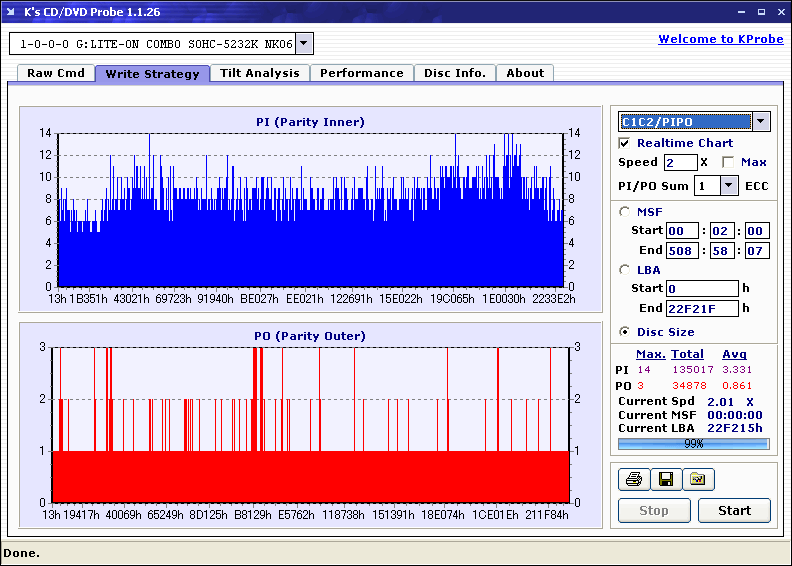The image size is (792, 566).
Task: Choose the Disc Size radio option
Action: 625,332
